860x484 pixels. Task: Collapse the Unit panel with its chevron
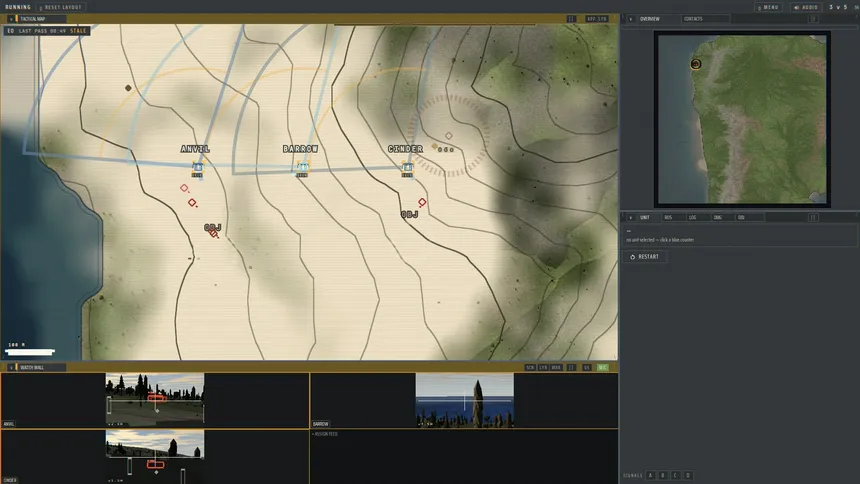pyautogui.click(x=630, y=217)
